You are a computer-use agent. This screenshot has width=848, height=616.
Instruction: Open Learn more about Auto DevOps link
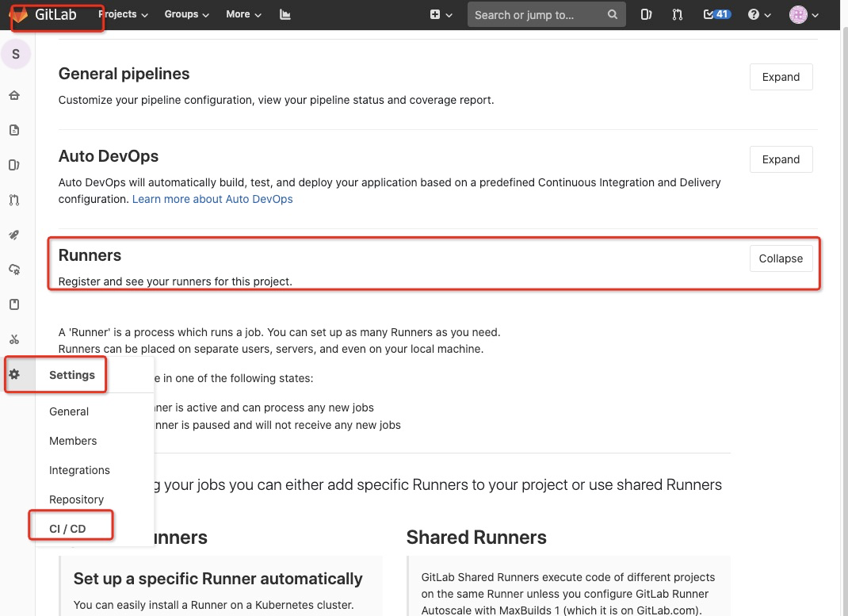(212, 199)
